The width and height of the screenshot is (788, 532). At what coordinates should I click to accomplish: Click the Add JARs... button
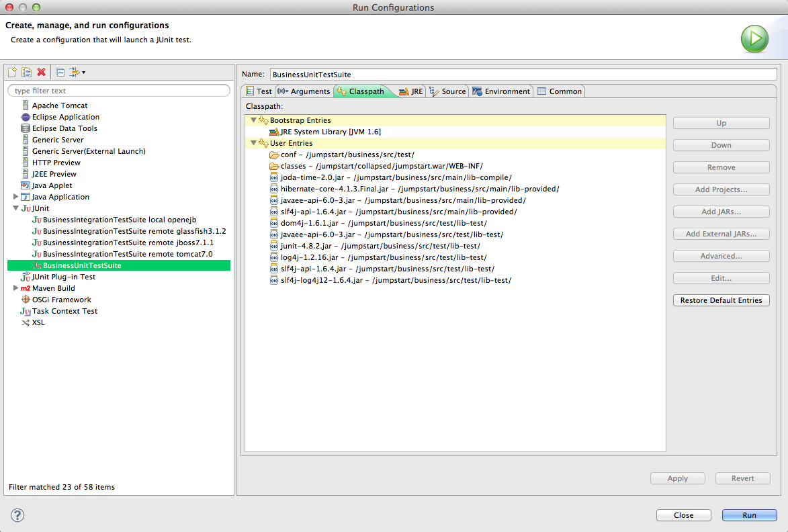[x=721, y=212]
